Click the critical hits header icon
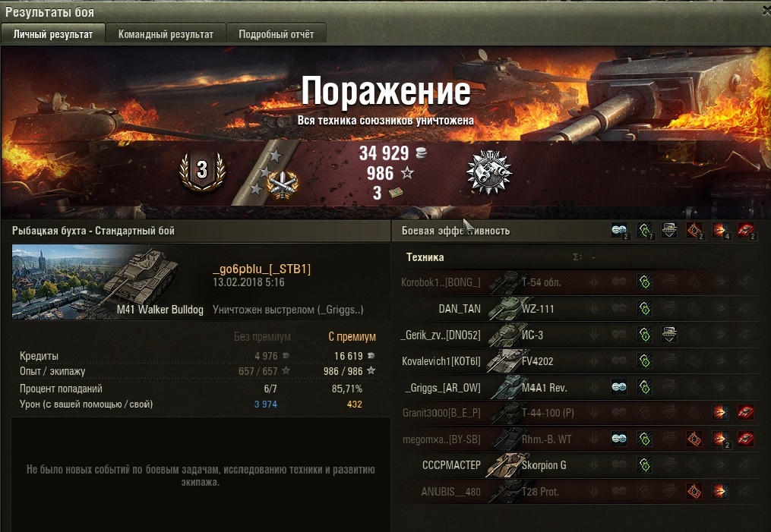The height and width of the screenshot is (532, 771). coord(694,230)
